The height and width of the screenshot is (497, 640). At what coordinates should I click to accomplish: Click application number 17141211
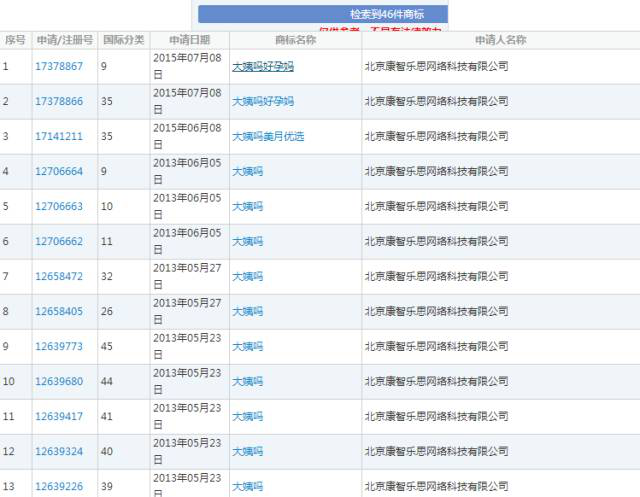(59, 136)
